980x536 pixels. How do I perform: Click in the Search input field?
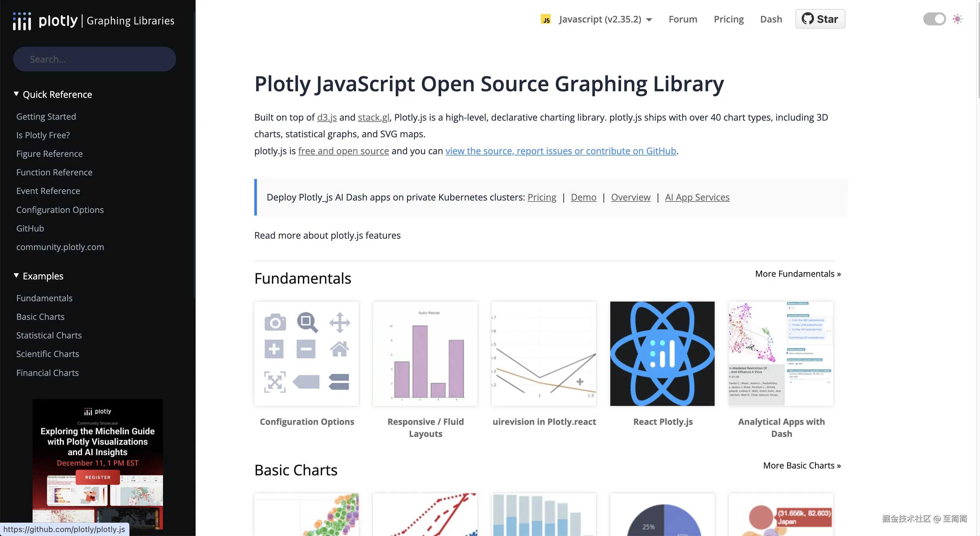(94, 59)
